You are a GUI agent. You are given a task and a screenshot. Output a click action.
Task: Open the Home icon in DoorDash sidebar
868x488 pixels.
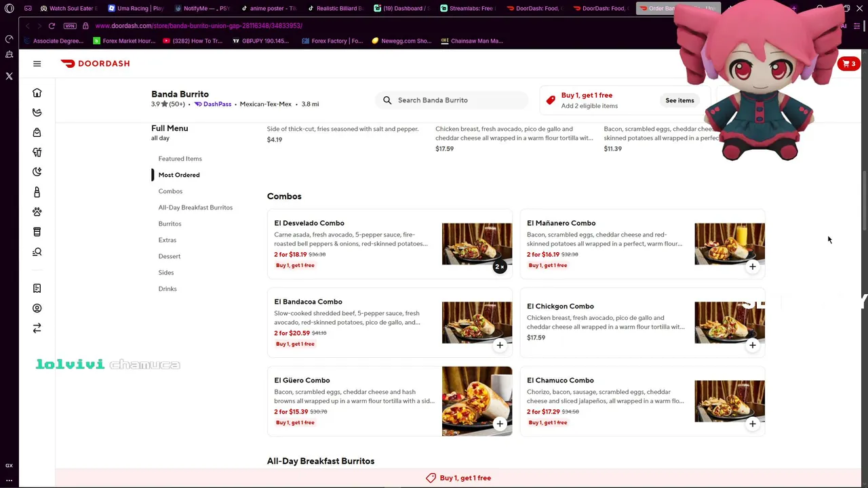[x=37, y=93]
